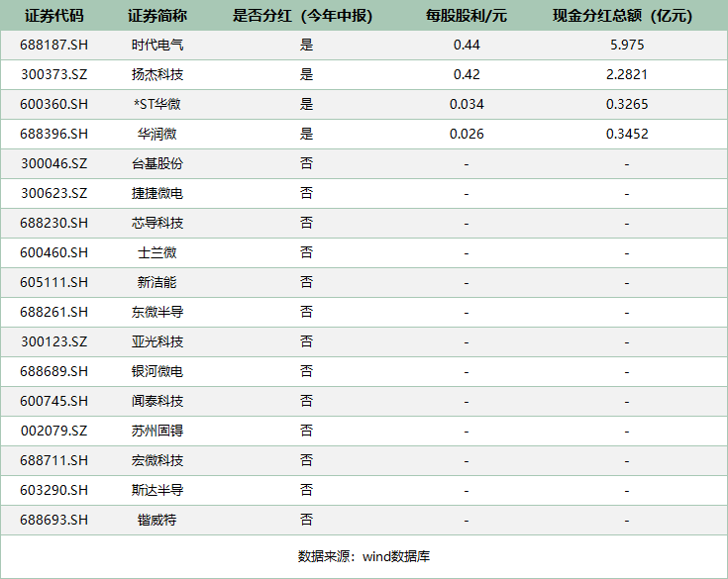Select the name 斯达半导
Viewport: 728px width, 579px height.
[x=157, y=490]
